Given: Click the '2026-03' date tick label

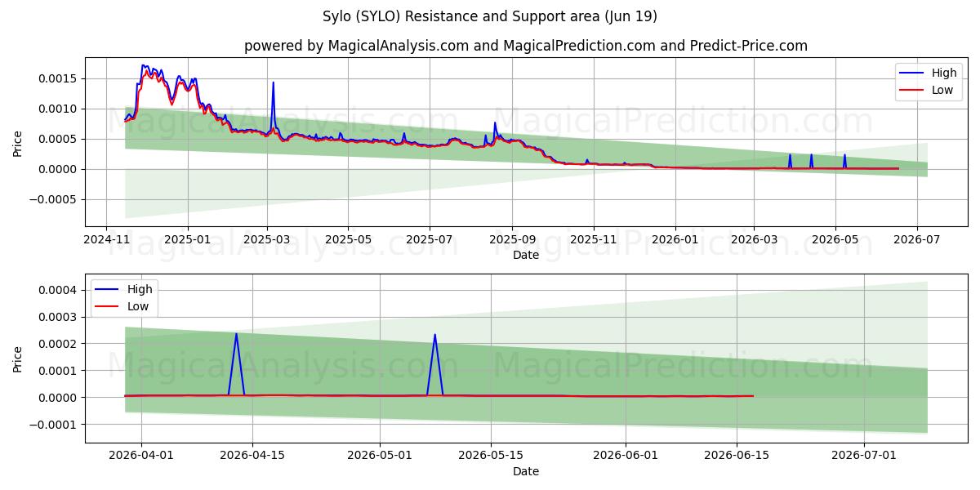Looking at the screenshot, I should (x=753, y=240).
